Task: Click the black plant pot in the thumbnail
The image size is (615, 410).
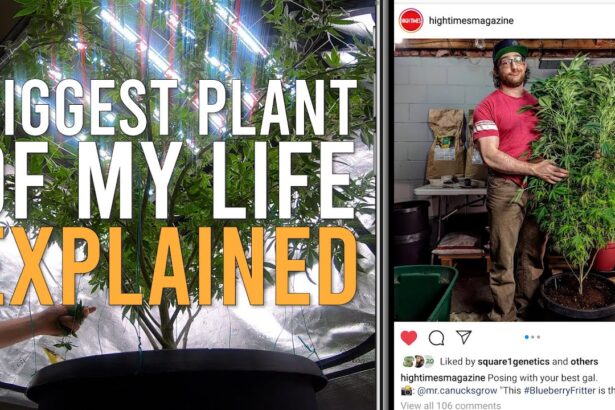Action: (176, 378)
